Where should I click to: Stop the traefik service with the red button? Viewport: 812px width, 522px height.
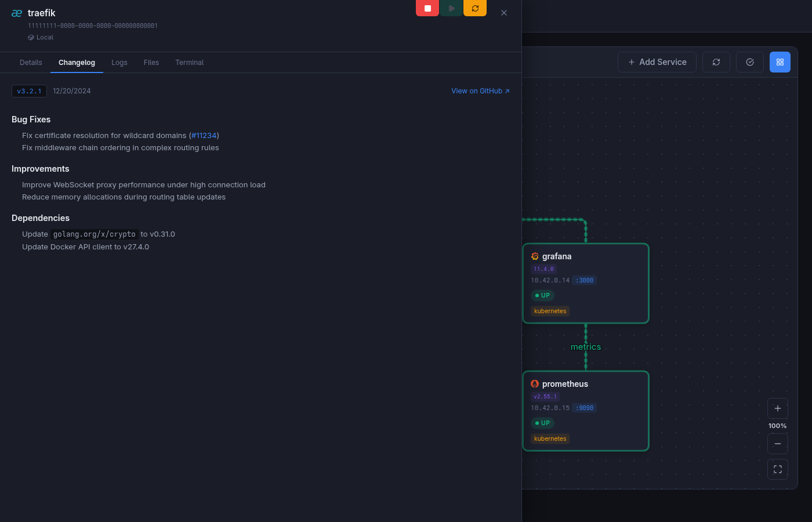tap(427, 8)
